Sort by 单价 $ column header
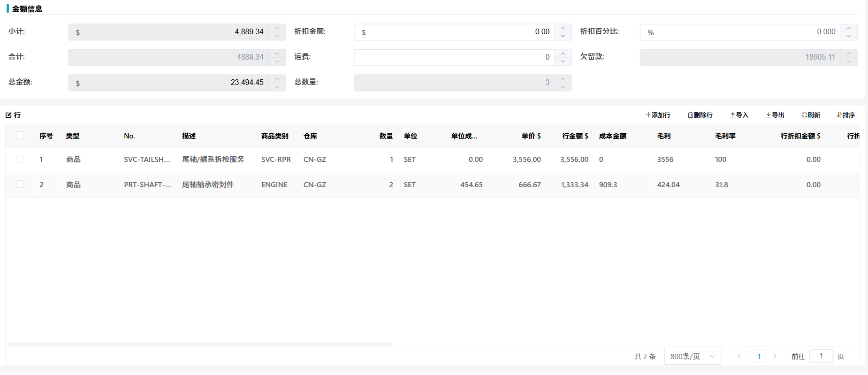868x375 pixels. [x=531, y=136]
